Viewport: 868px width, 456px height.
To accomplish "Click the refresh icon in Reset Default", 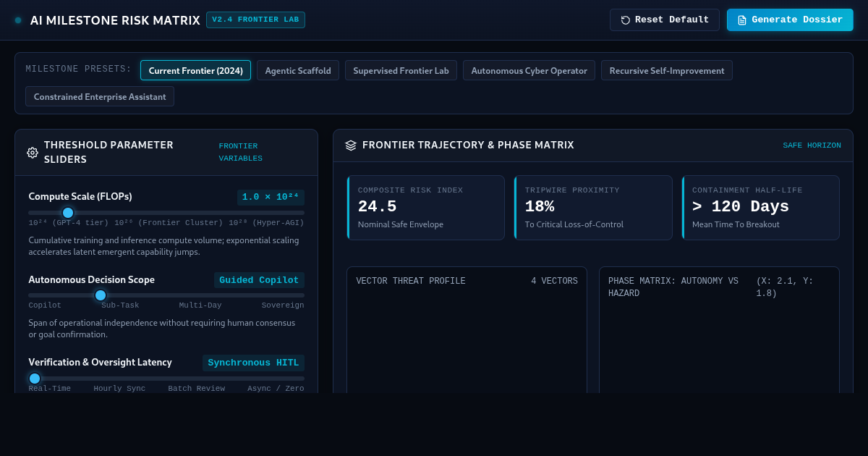I will (626, 20).
